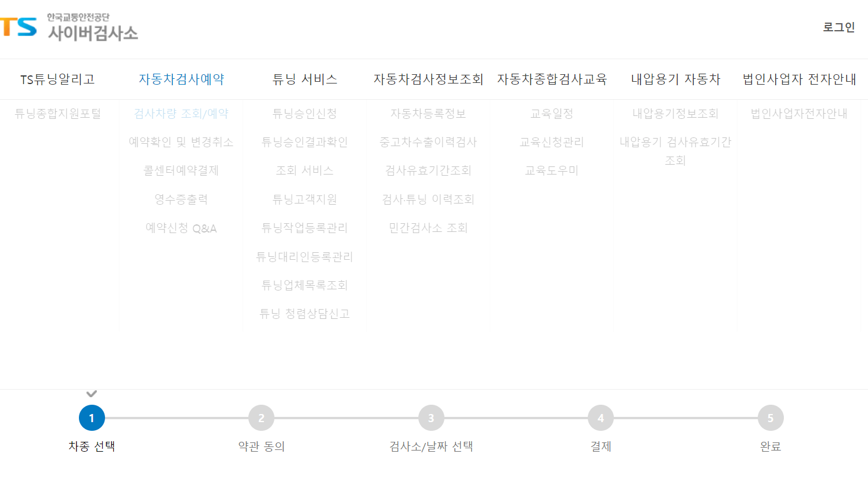Open 예약확인 및 변경취소
This screenshot has width=868, height=483.
click(x=182, y=142)
